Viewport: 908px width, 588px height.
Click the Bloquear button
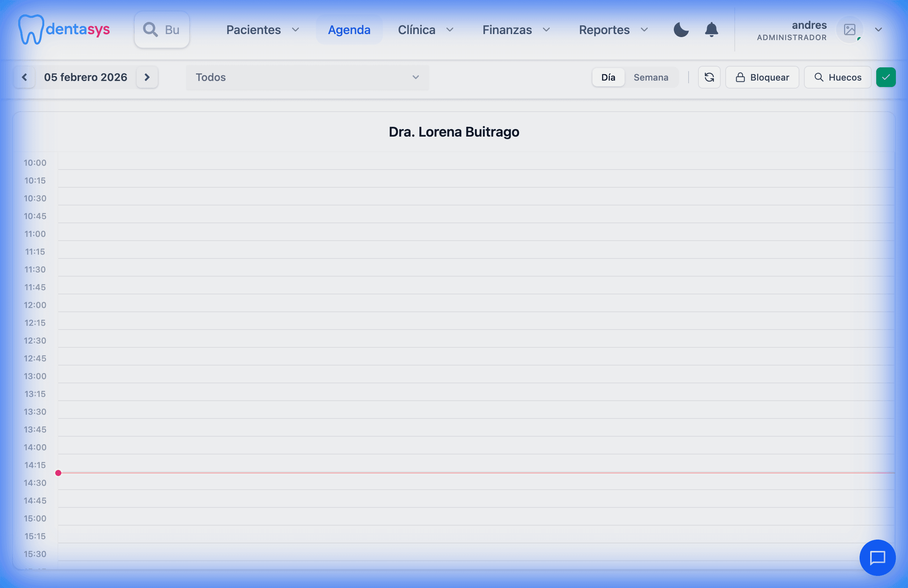point(762,78)
